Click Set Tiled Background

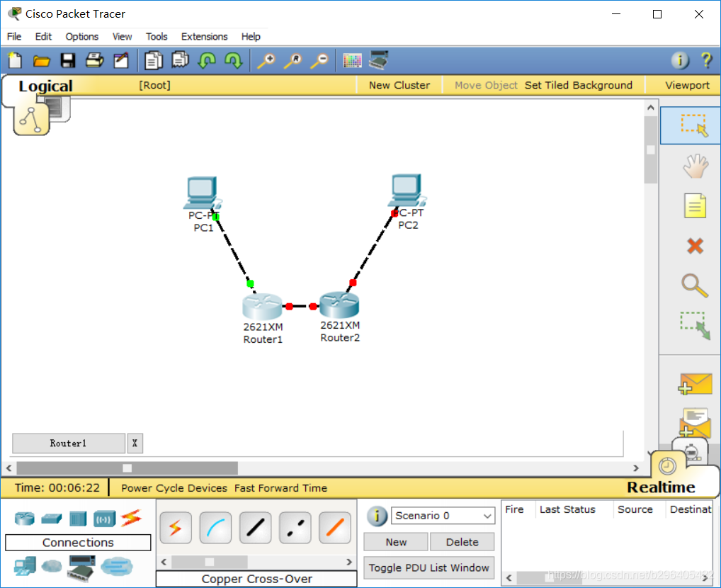click(x=579, y=85)
